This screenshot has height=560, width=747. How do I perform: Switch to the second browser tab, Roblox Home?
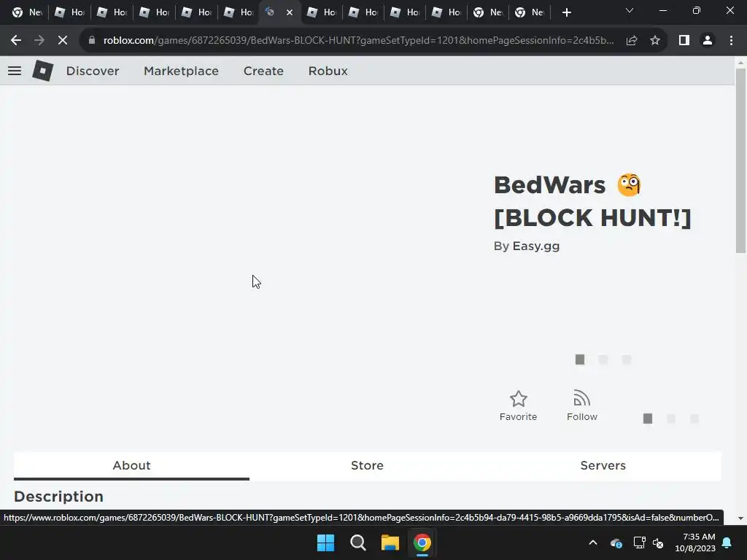click(x=69, y=12)
